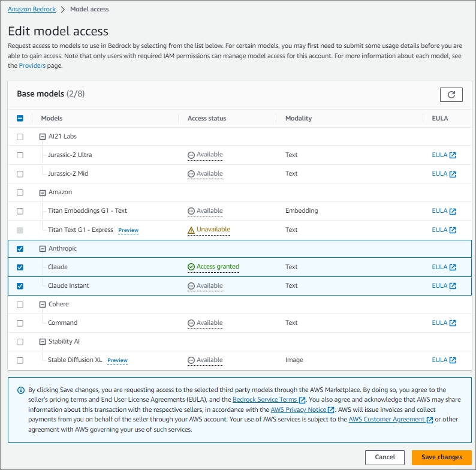Check the AI21 Labs provider checkbox
476x470 pixels.
click(x=20, y=137)
